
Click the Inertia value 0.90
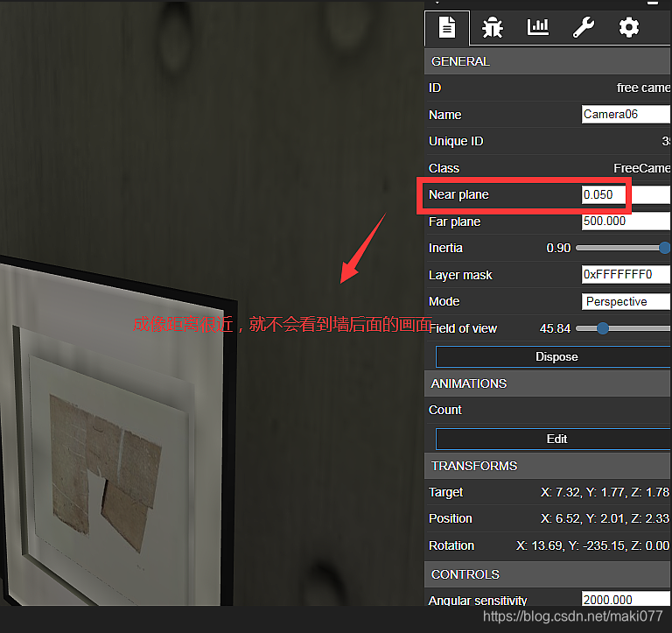tap(558, 248)
